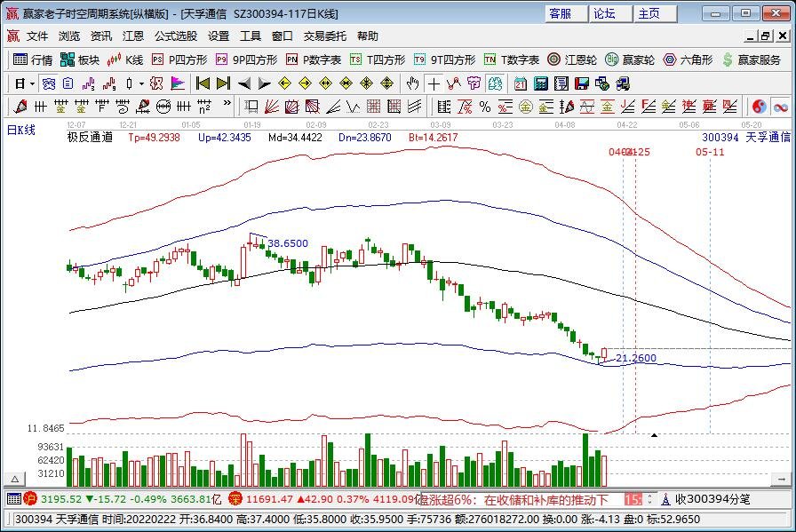Open the 资讯 menu
This screenshot has width=796, height=532.
[101, 36]
